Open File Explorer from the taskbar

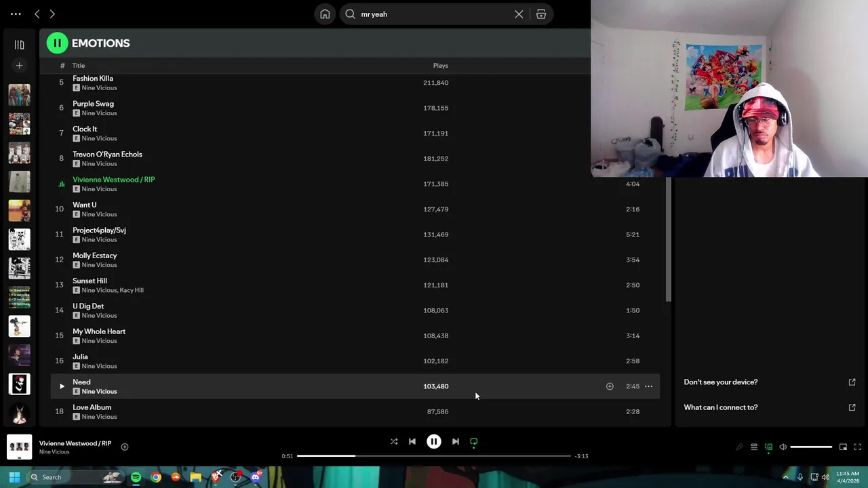pos(195,477)
